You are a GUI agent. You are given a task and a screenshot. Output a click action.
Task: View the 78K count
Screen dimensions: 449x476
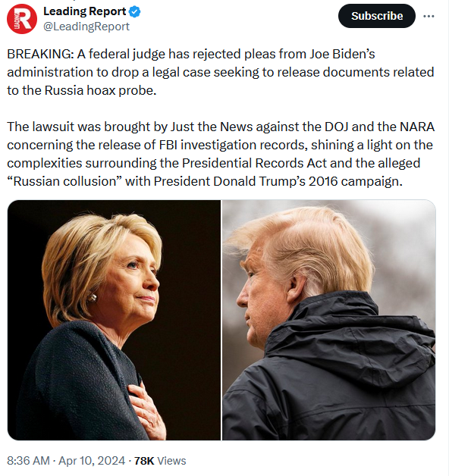pos(144,461)
